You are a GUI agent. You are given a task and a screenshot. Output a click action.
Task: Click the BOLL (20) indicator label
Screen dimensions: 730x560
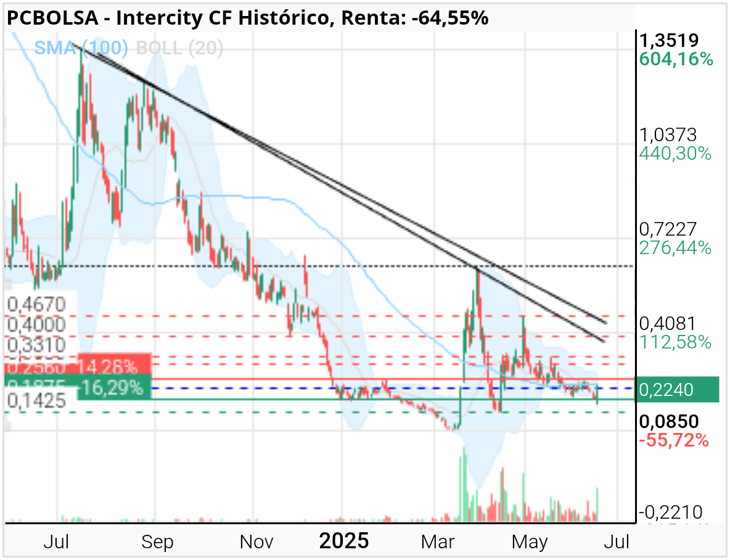[179, 48]
